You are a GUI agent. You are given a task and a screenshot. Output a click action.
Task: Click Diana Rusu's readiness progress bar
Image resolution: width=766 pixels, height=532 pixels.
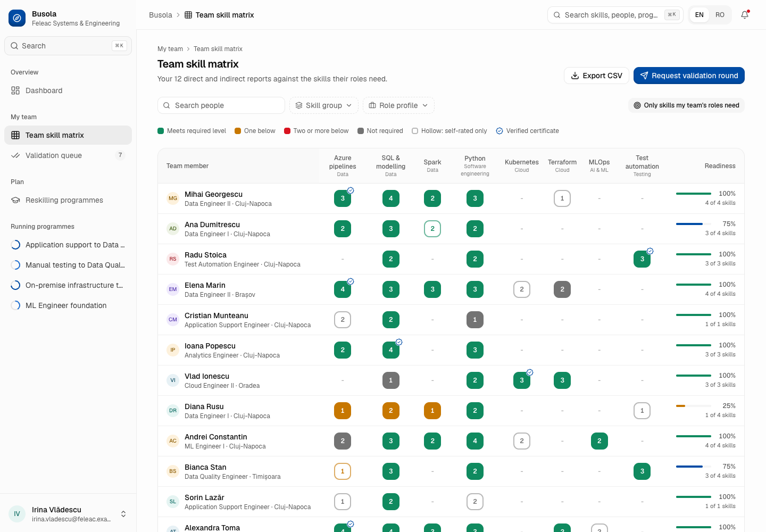694,406
